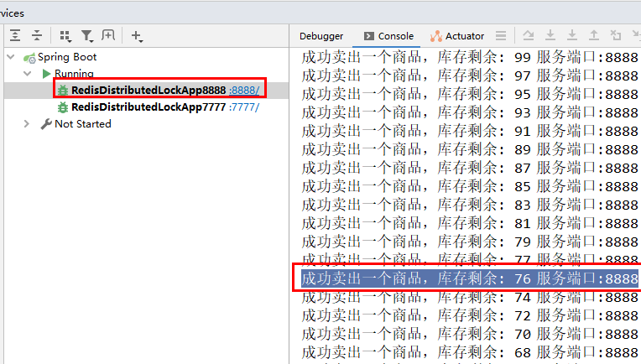Open the :8888/ port link

pos(244,91)
